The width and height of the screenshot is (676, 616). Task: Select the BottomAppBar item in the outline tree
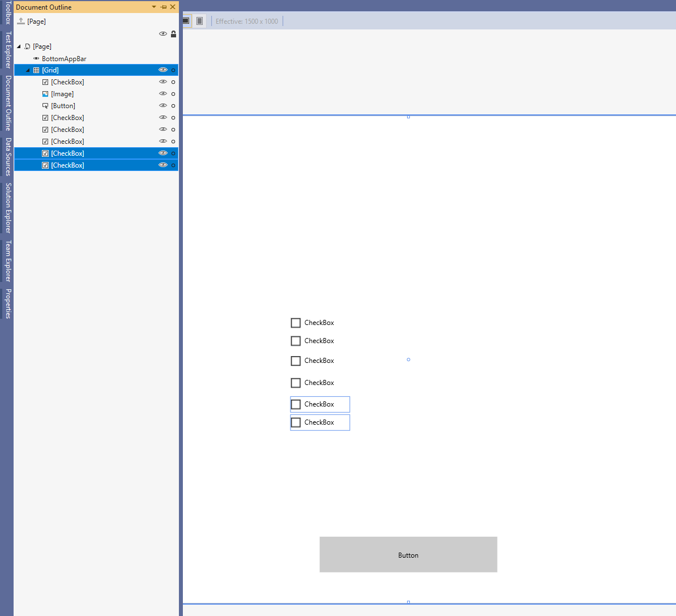pos(64,59)
